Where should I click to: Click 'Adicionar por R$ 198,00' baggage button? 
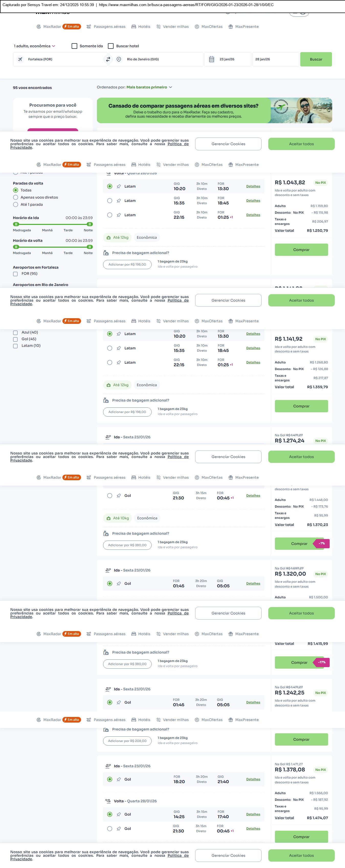127,265
